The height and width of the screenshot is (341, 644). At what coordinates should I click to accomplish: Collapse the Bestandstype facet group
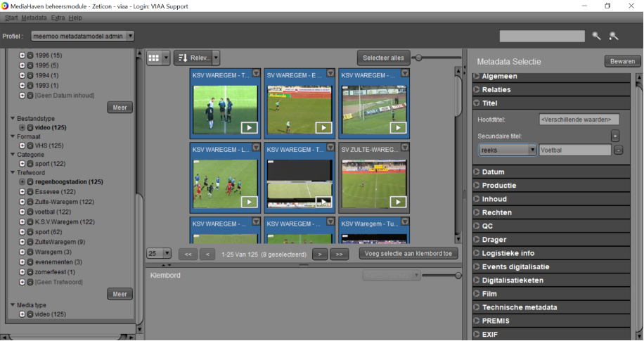[13, 118]
